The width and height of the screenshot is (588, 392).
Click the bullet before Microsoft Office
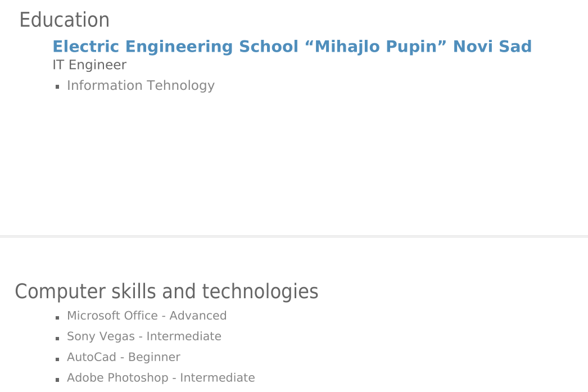[x=58, y=318]
